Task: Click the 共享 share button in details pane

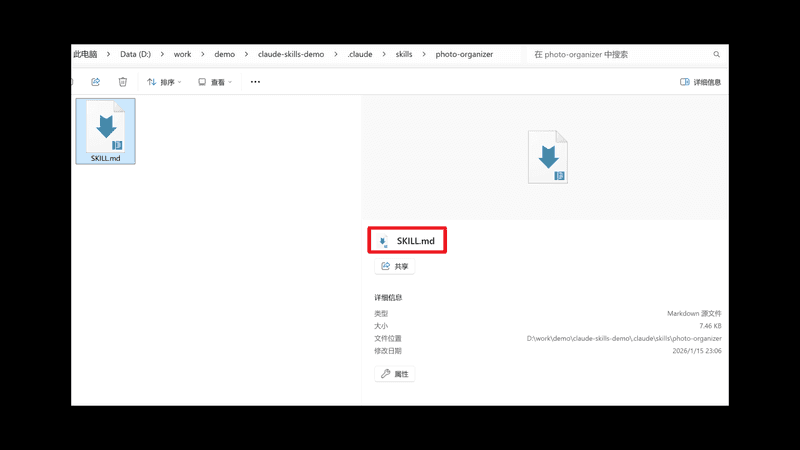Action: [394, 267]
